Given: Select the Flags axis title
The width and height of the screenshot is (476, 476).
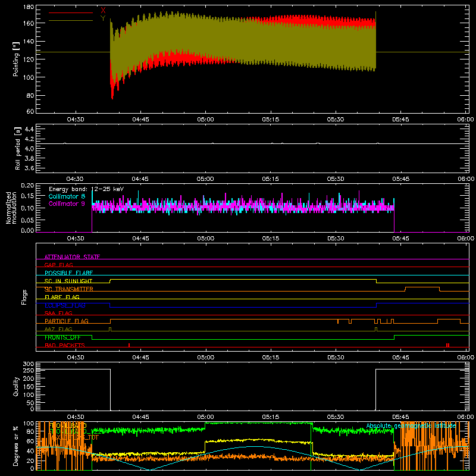Looking at the screenshot, I should pos(24,297).
